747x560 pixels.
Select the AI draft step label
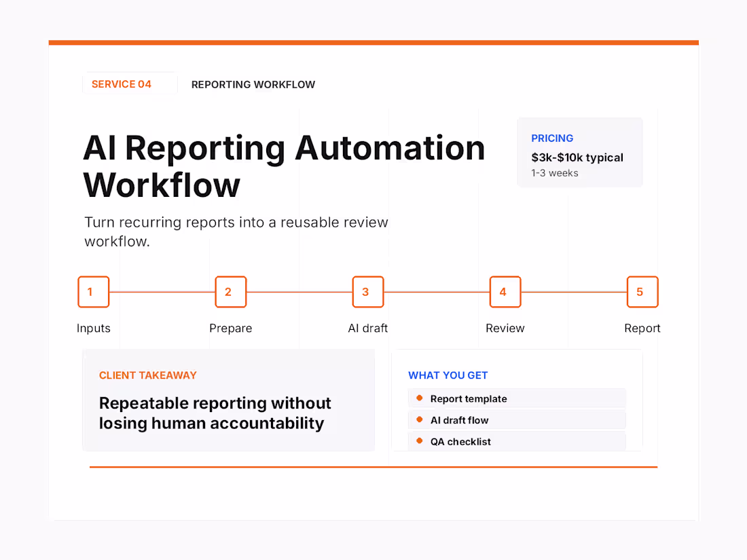(368, 328)
